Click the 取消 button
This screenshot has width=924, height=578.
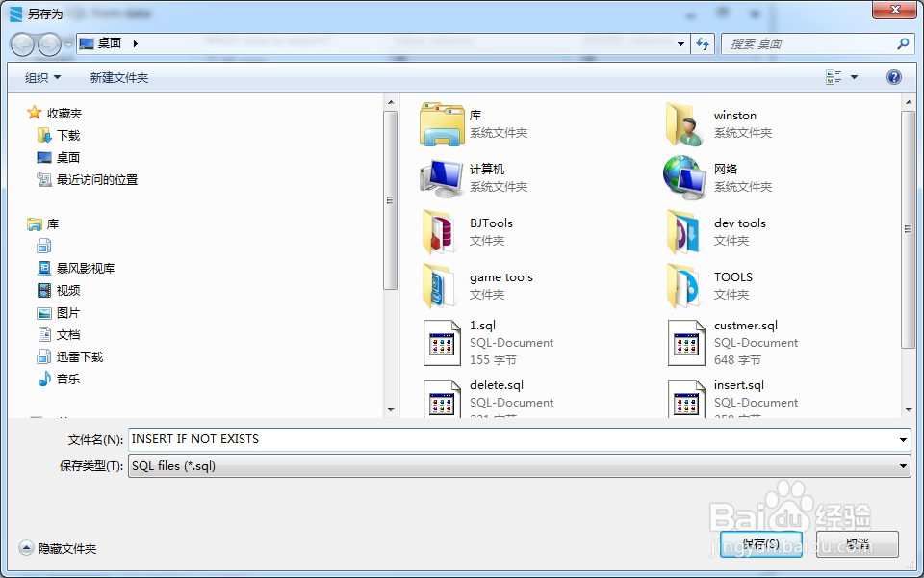click(x=857, y=543)
